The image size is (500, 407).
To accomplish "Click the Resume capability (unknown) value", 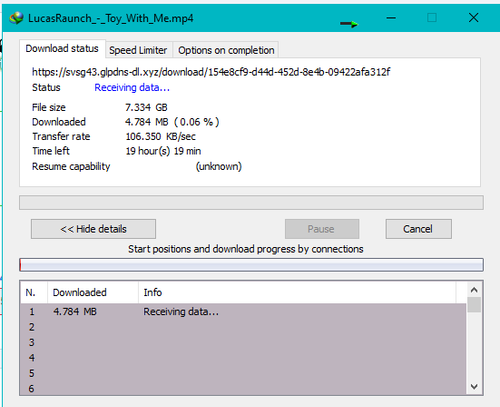I will [x=218, y=166].
